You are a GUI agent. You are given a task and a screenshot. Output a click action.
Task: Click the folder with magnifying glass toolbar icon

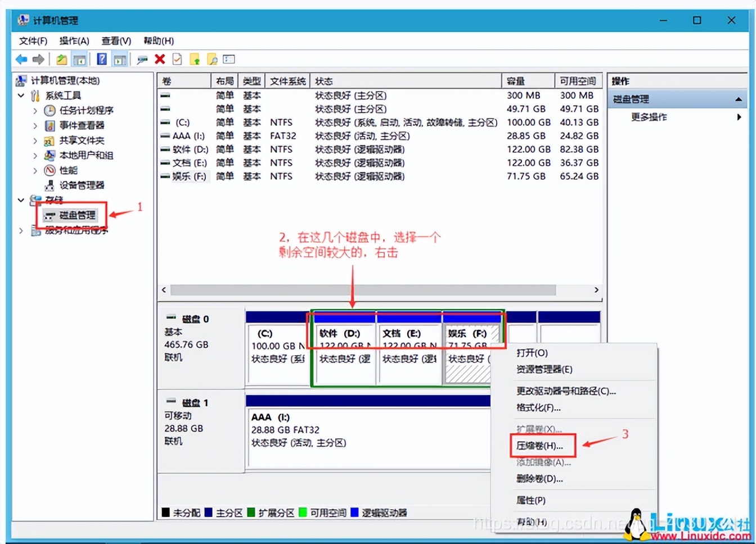212,59
